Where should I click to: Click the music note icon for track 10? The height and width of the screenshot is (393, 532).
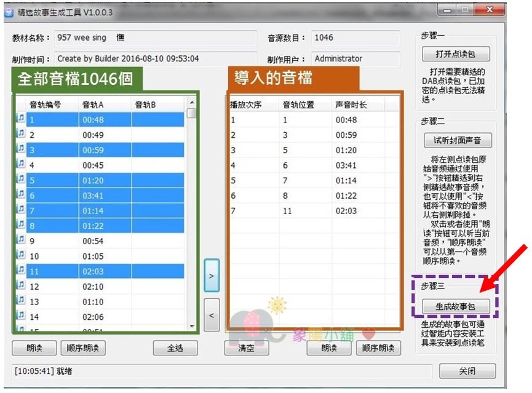pyautogui.click(x=21, y=255)
